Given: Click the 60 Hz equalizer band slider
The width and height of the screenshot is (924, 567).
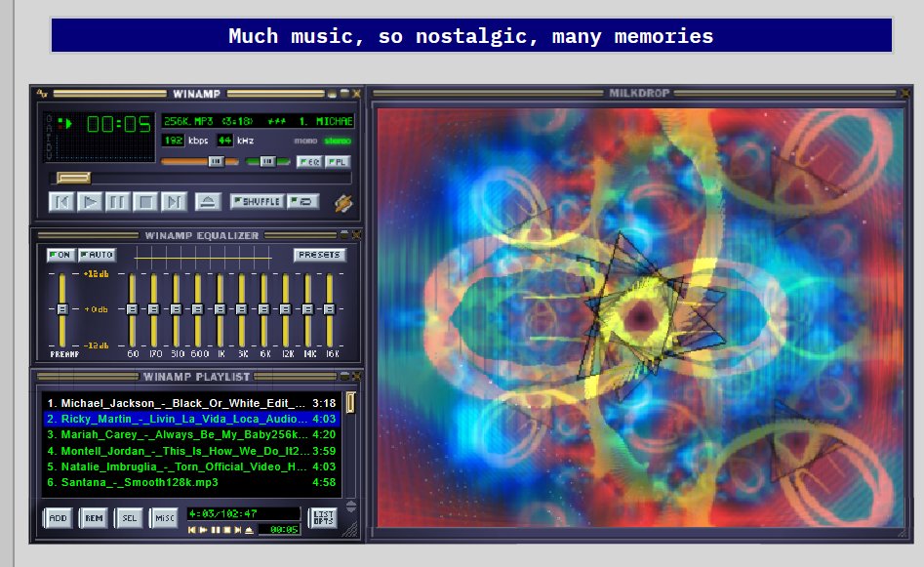Looking at the screenshot, I should 132,309.
